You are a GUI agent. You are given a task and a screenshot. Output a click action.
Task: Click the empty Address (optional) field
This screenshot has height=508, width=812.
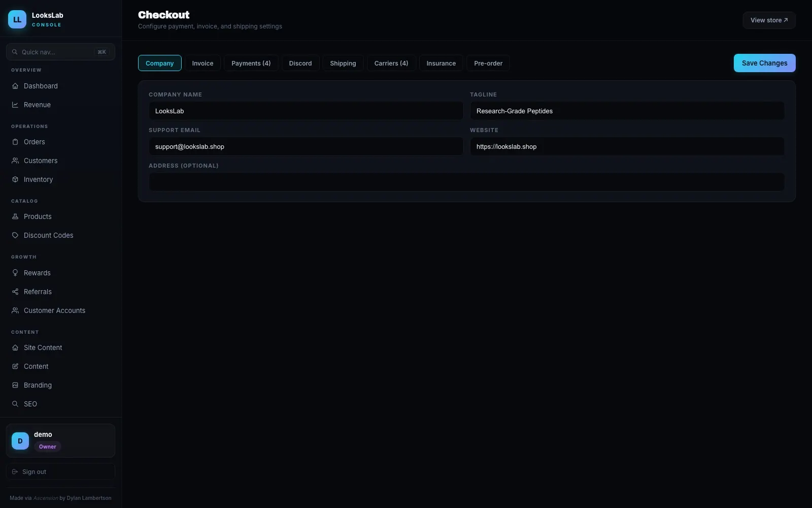click(x=466, y=182)
